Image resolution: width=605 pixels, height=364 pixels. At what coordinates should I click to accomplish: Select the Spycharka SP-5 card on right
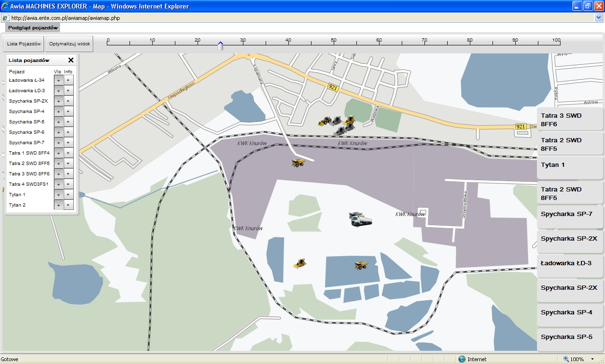pyautogui.click(x=570, y=340)
